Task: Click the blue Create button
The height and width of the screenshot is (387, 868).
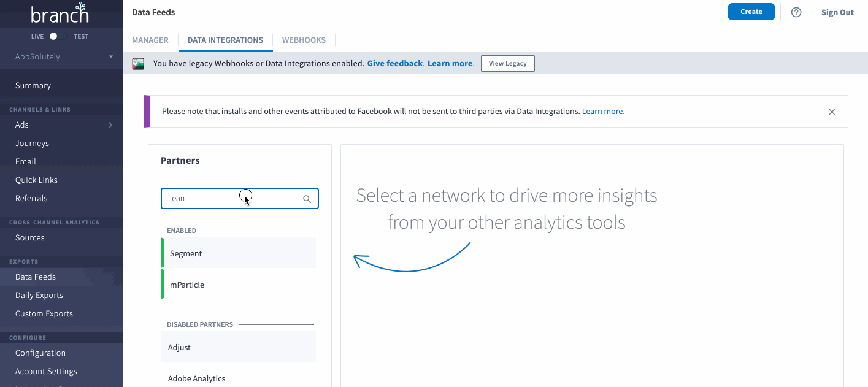Action: coord(751,12)
